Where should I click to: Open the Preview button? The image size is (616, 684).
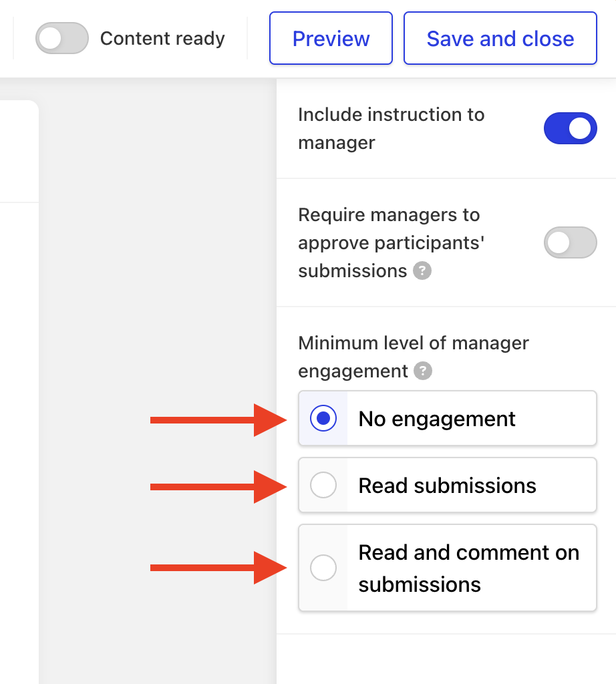pos(331,38)
